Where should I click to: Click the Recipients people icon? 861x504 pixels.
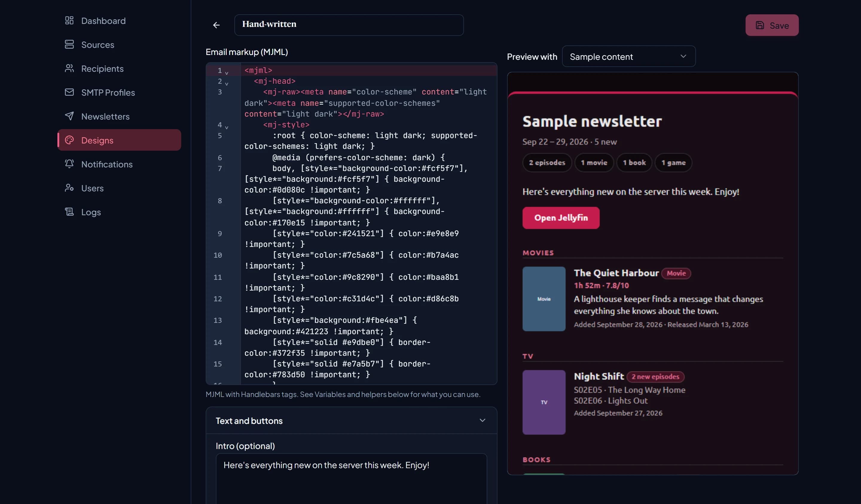[x=69, y=68]
